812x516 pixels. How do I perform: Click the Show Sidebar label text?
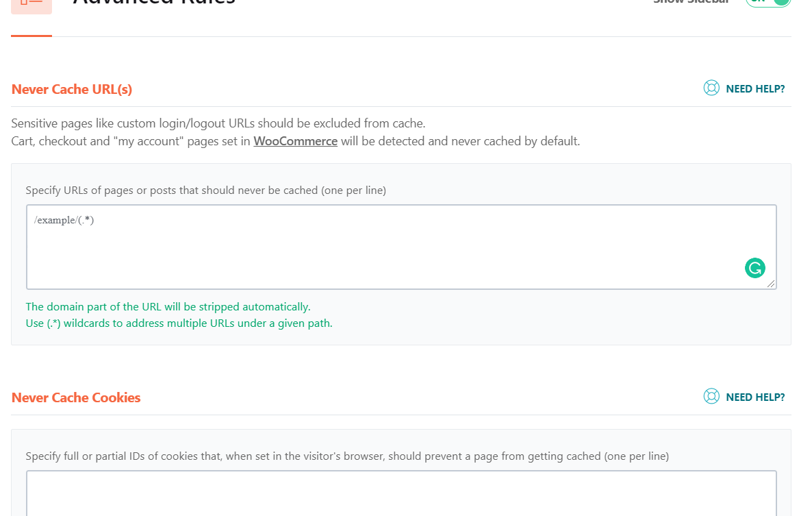690,2
